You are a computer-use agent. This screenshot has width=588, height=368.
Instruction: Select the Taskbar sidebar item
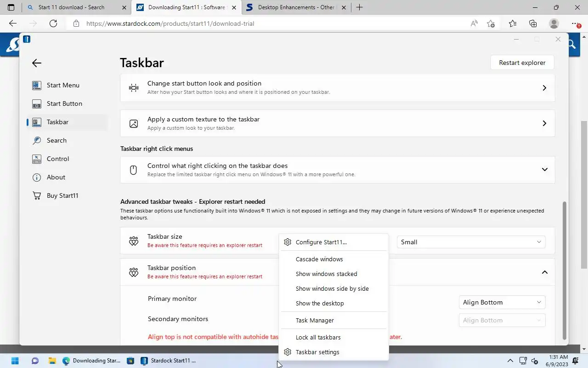click(67, 122)
